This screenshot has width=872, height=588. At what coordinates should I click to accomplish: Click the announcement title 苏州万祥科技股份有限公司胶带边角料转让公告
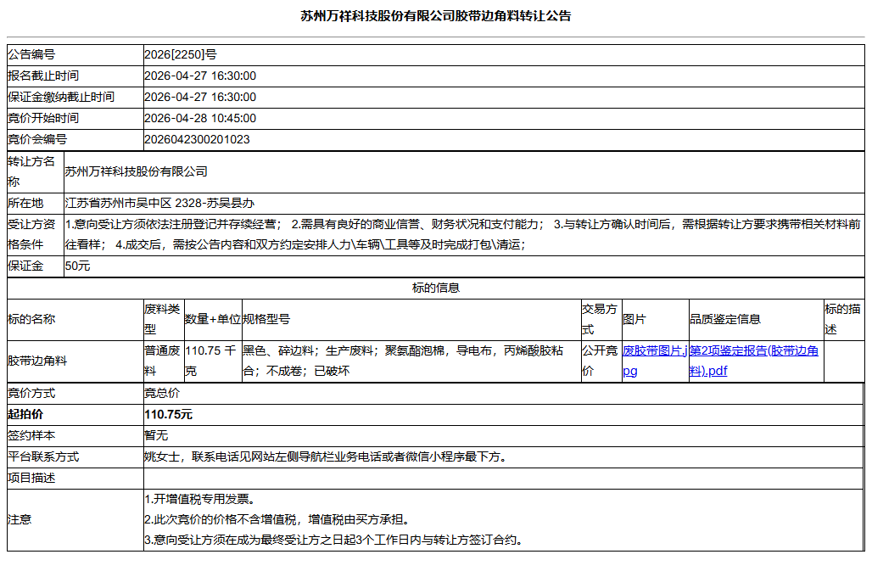point(436,16)
